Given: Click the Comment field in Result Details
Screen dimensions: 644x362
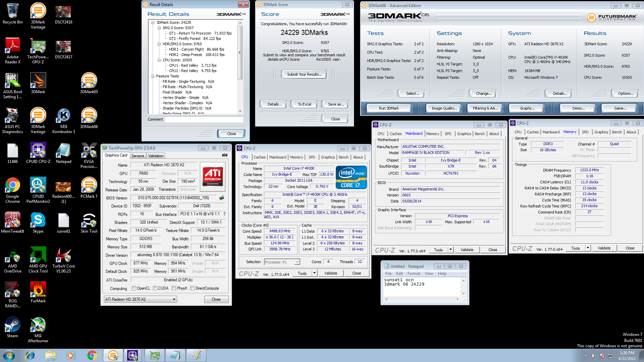Looking at the screenshot, I should (x=204, y=119).
